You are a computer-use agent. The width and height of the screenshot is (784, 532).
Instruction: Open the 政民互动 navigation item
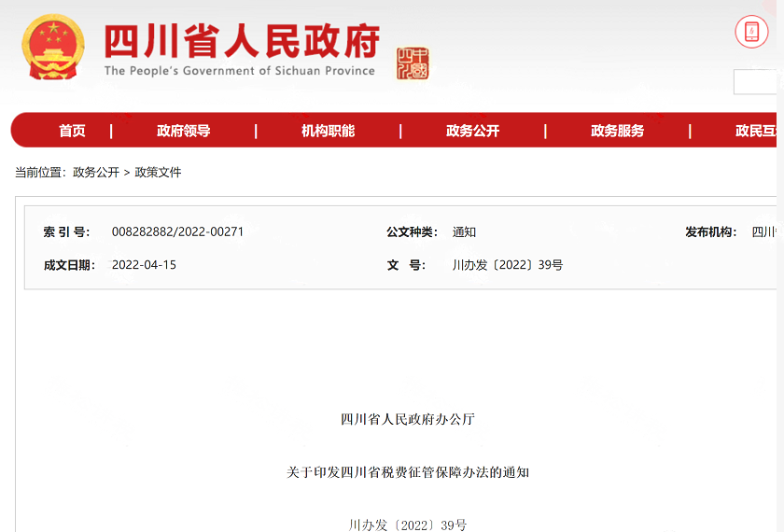(755, 131)
